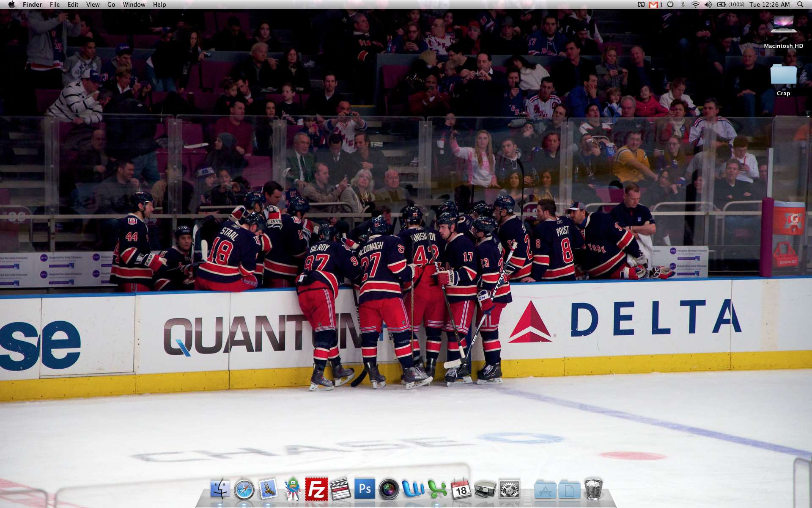
Task: Click the Spotlight search magnifier
Action: click(x=800, y=5)
